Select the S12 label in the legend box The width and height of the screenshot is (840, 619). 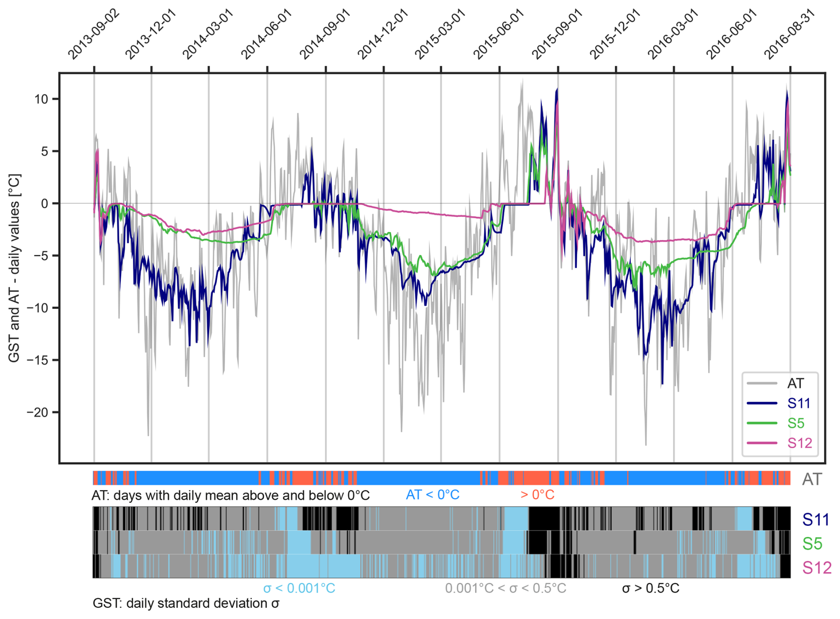click(x=799, y=443)
